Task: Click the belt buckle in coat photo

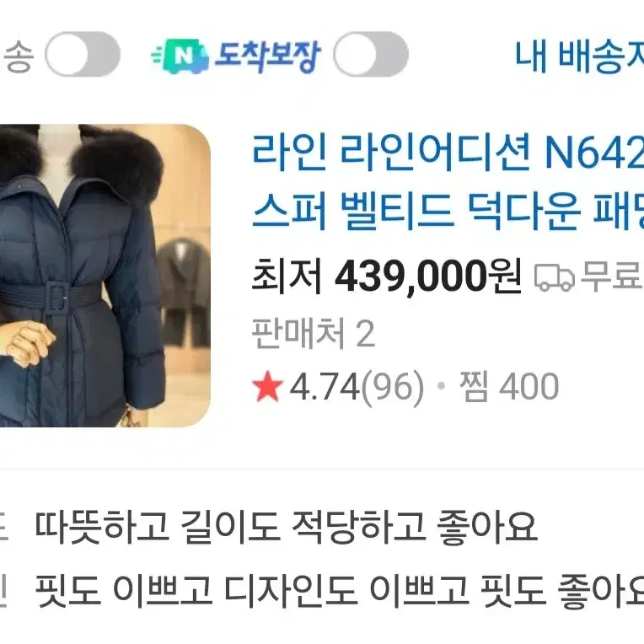Action: pos(56,297)
